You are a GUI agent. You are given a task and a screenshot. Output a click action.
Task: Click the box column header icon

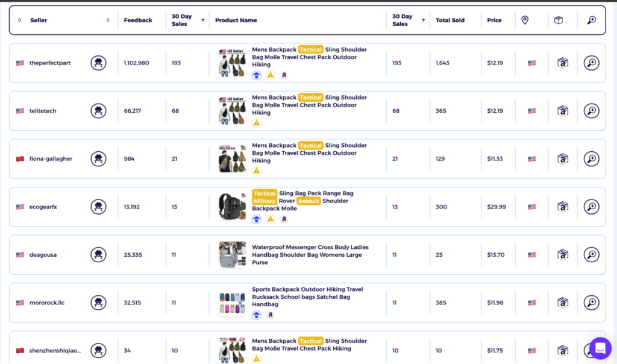(559, 20)
